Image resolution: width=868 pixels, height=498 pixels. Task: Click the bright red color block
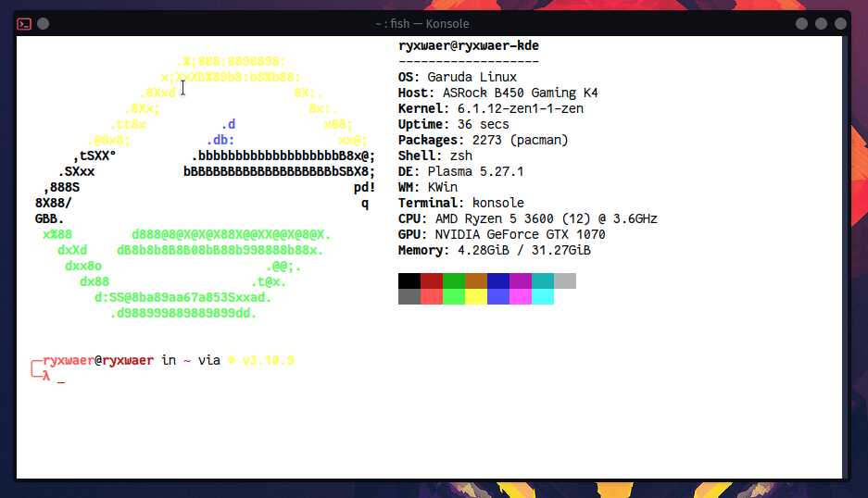pyautogui.click(x=432, y=296)
